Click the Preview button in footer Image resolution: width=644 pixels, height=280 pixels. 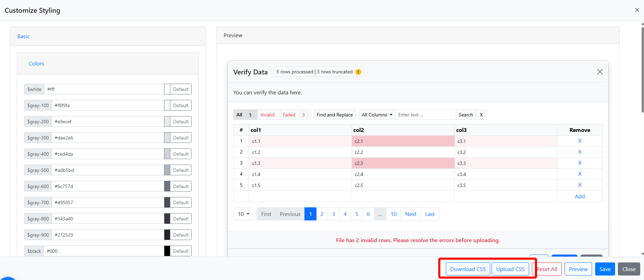578,269
